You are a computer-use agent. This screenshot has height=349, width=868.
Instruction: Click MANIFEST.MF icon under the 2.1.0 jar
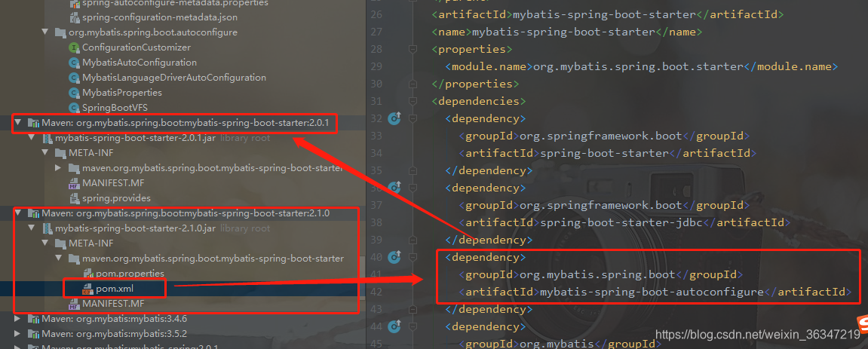coord(74,305)
